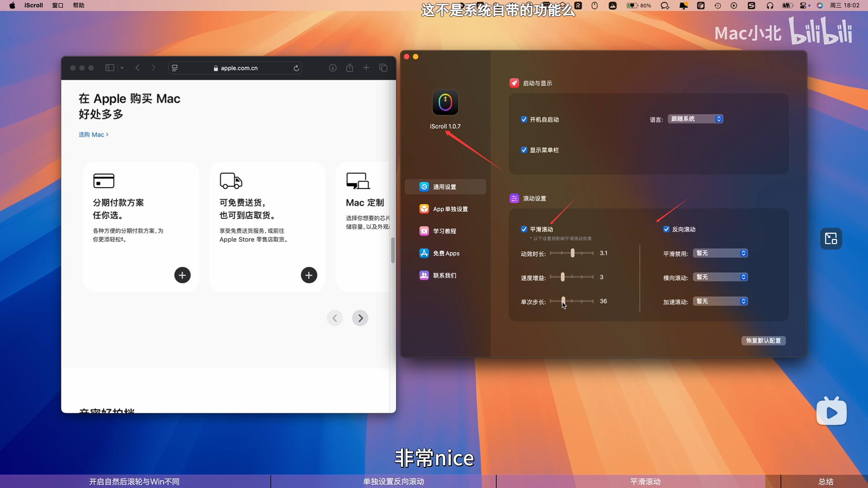Open the 窗口 menu in menu bar

(x=57, y=5)
